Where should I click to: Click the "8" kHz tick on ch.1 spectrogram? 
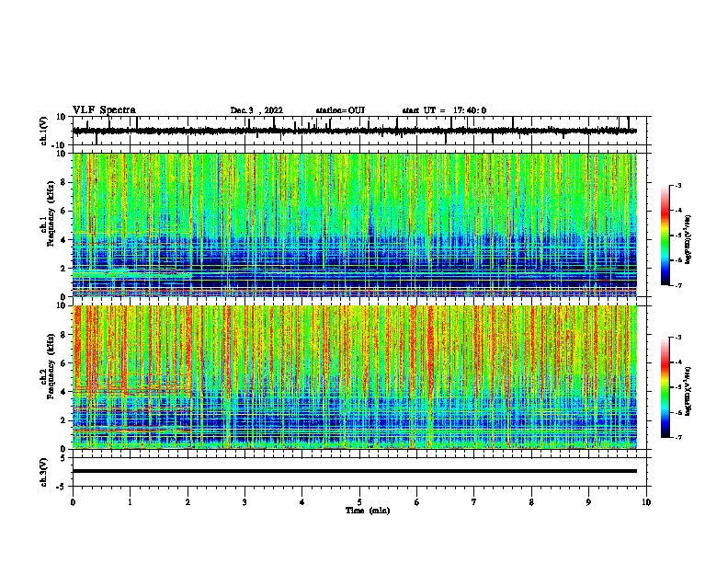pyautogui.click(x=64, y=182)
